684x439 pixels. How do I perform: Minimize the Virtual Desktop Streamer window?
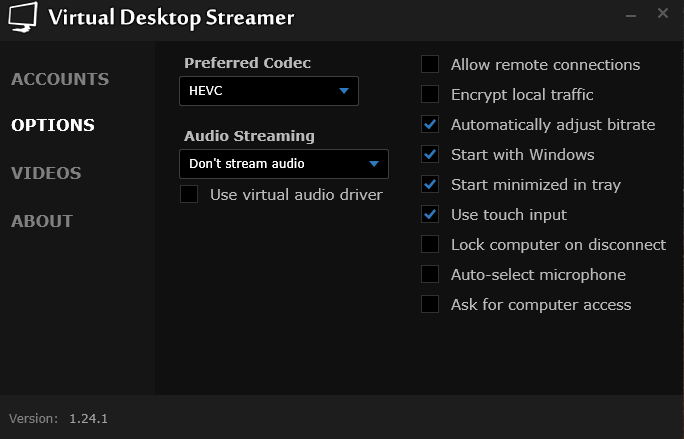coord(631,15)
